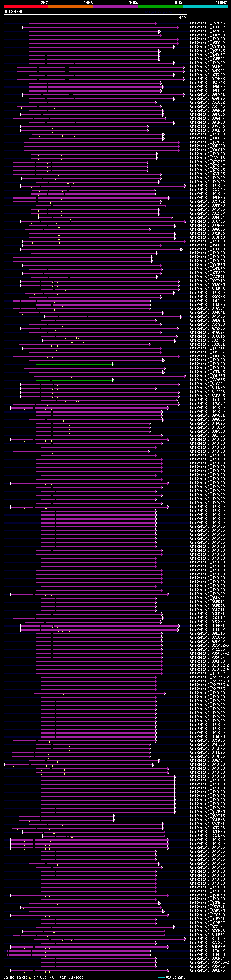This screenshot has height=980, width=231.
Task: Open hit UniRef100_A7SL56
Action: pos(208,174)
